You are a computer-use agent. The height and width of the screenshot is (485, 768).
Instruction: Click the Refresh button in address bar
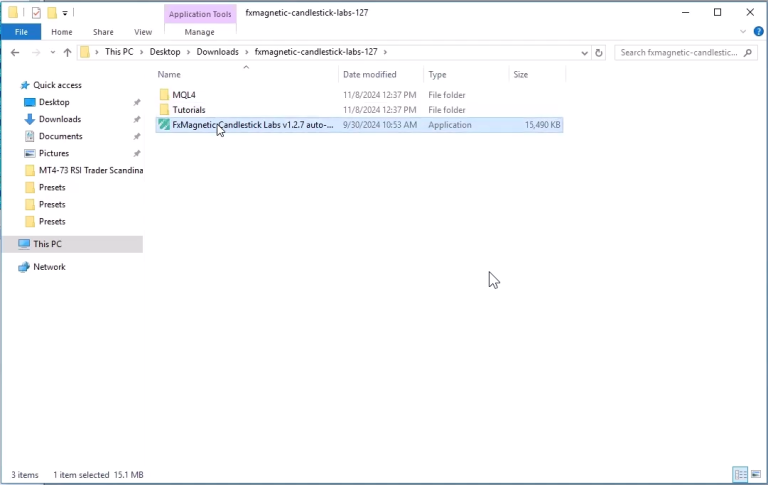(599, 52)
